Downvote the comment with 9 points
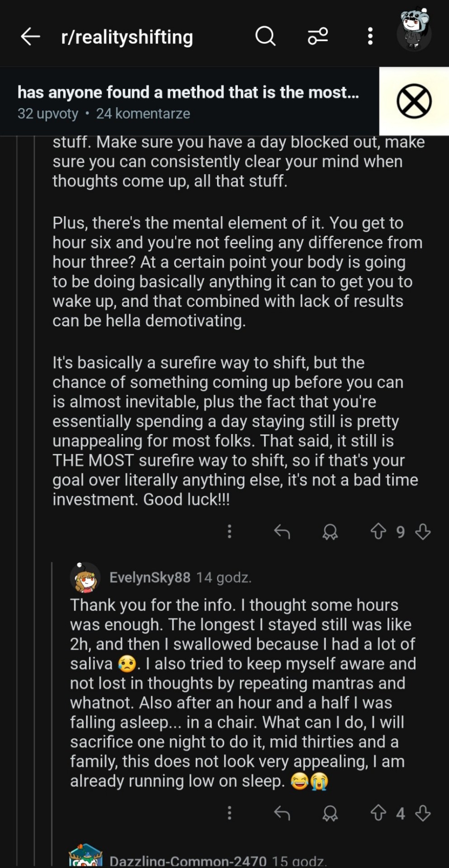This screenshot has width=449, height=868. 423,532
